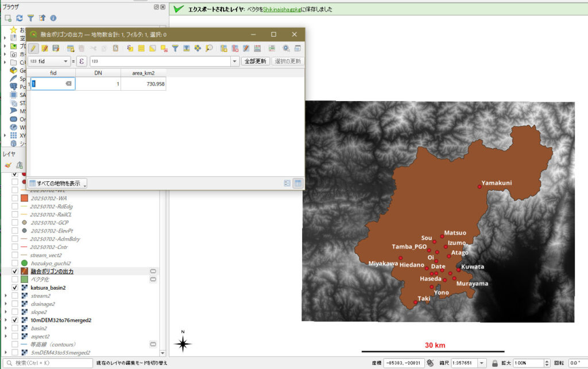
Task: Switch attribute table to form view icon
Action: pos(287,183)
